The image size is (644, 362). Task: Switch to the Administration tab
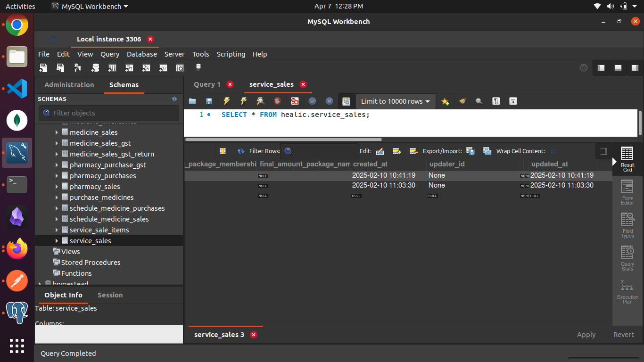pyautogui.click(x=69, y=85)
